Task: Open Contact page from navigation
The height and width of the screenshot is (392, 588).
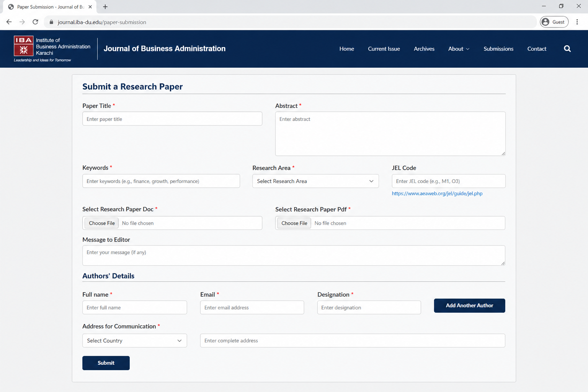Action: tap(537, 49)
